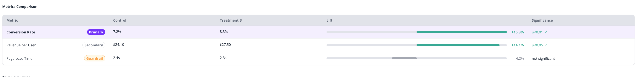
Task: Select the Conversion Rate row label
Action: point(21,32)
